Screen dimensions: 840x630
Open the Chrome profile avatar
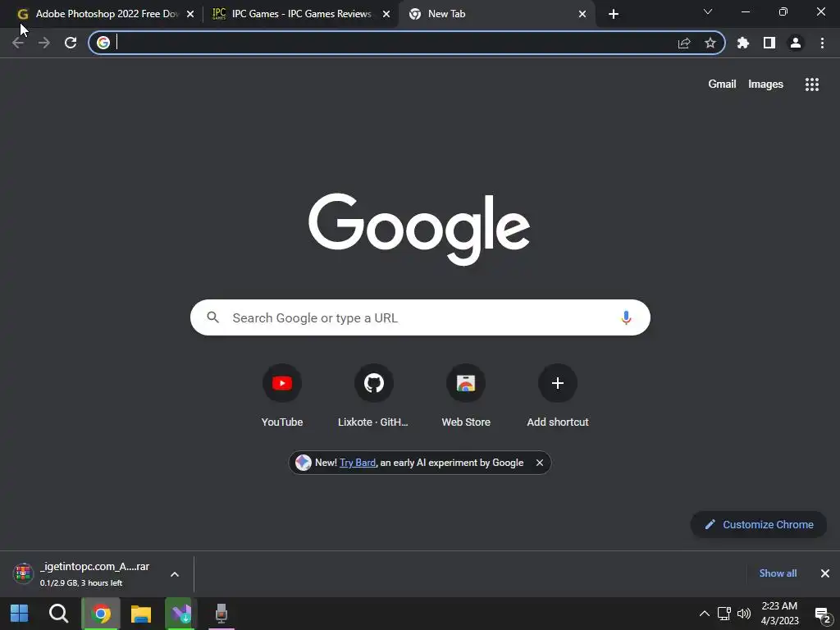point(796,43)
